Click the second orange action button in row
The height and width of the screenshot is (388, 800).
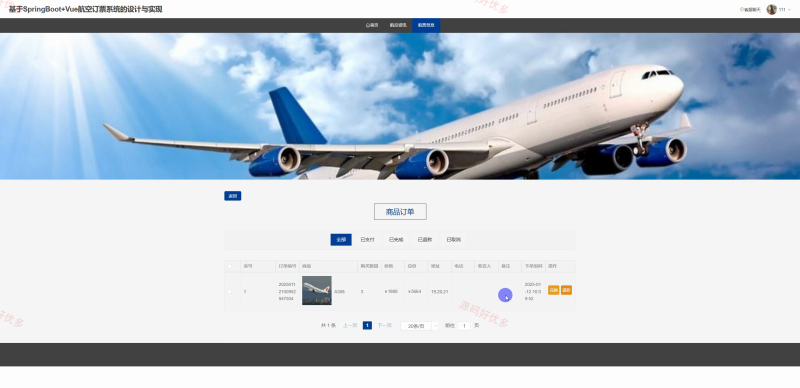566,290
